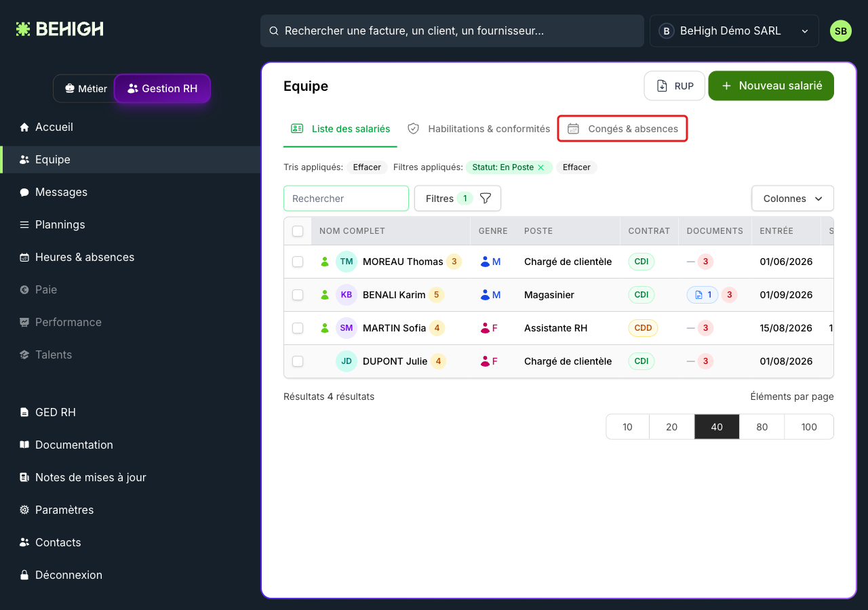Click the magnifier icon in the search bar

274,31
